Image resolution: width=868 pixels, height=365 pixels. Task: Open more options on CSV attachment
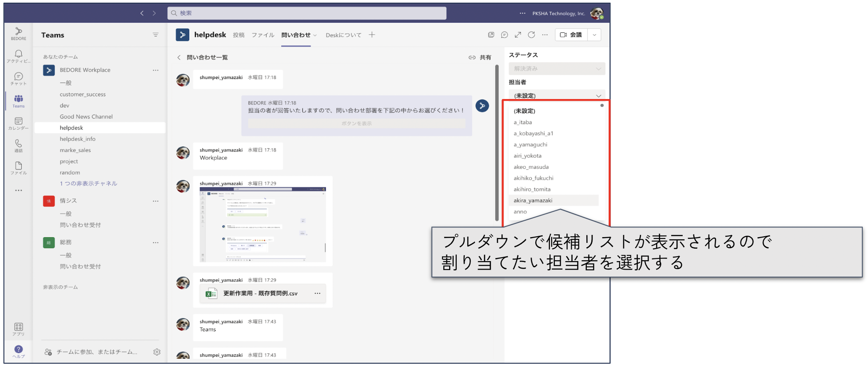click(317, 294)
